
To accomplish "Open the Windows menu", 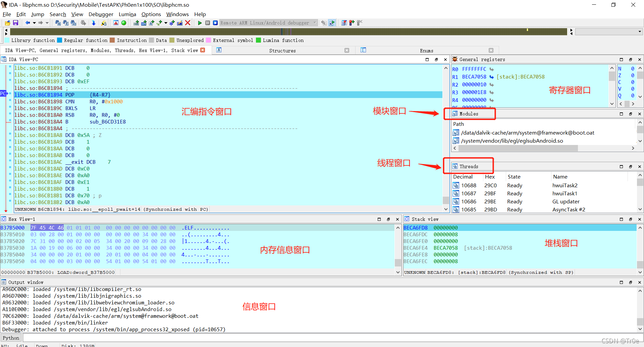I will [x=177, y=14].
